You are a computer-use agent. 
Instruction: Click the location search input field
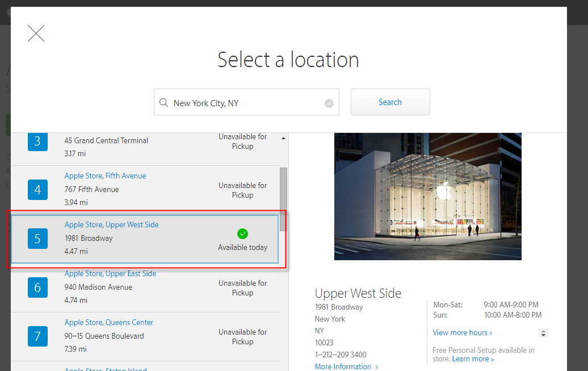pos(246,102)
